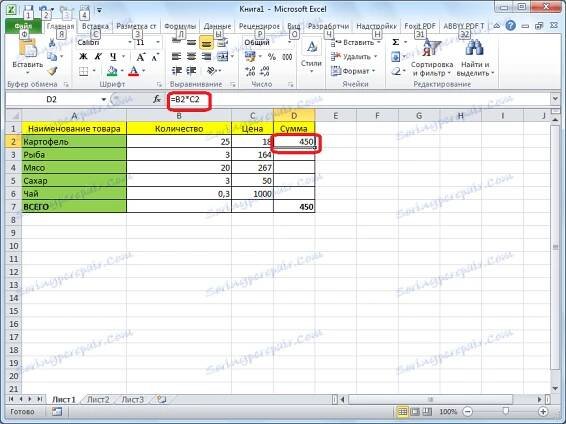Click the Normal view status bar icon
Image resolution: width=566 pixels, height=424 pixels.
coord(402,411)
